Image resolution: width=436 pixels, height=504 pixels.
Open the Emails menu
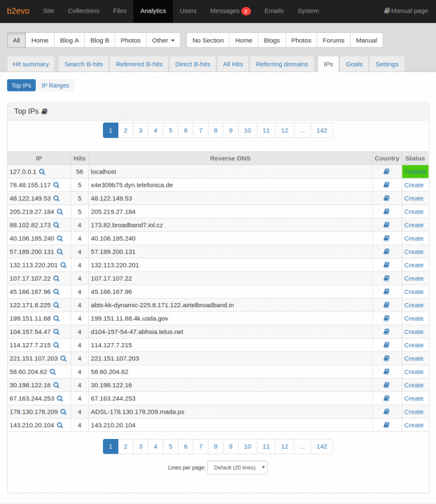point(274,11)
